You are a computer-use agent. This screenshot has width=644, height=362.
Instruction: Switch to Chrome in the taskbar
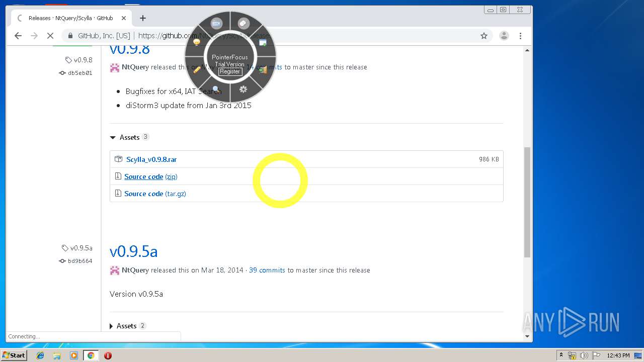91,355
